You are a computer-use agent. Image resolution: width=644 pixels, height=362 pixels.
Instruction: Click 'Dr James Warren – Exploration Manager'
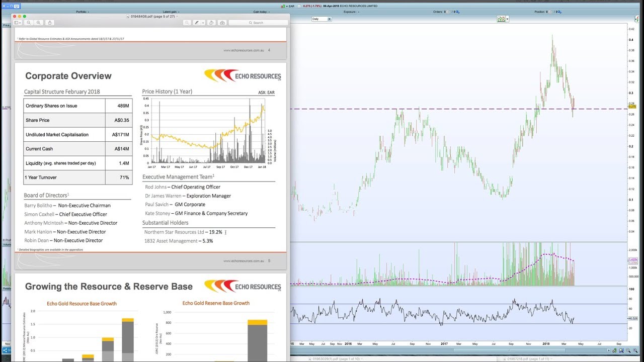(188, 196)
